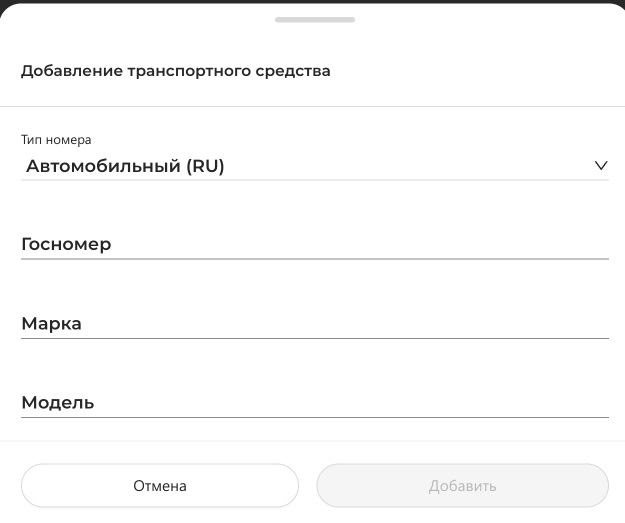This screenshot has height=523, width=625.
Task: Click the Добавление транспортного средства header
Action: pyautogui.click(x=176, y=71)
